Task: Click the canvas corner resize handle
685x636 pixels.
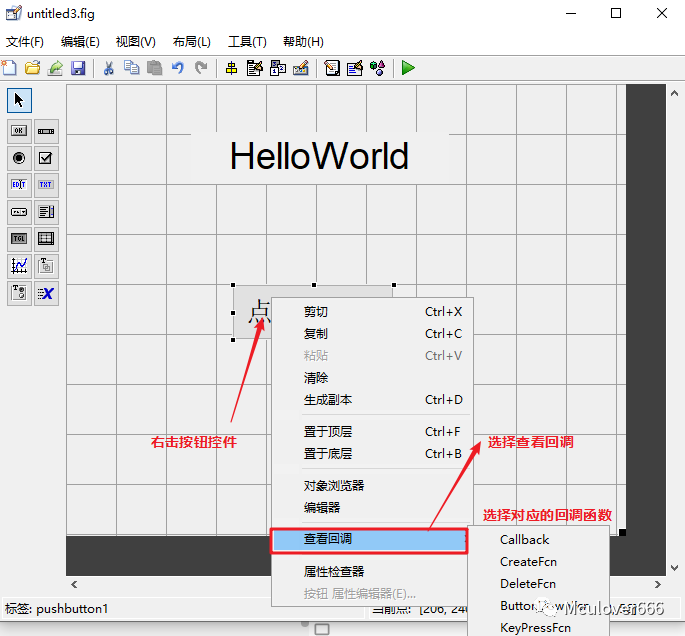Action: [623, 532]
